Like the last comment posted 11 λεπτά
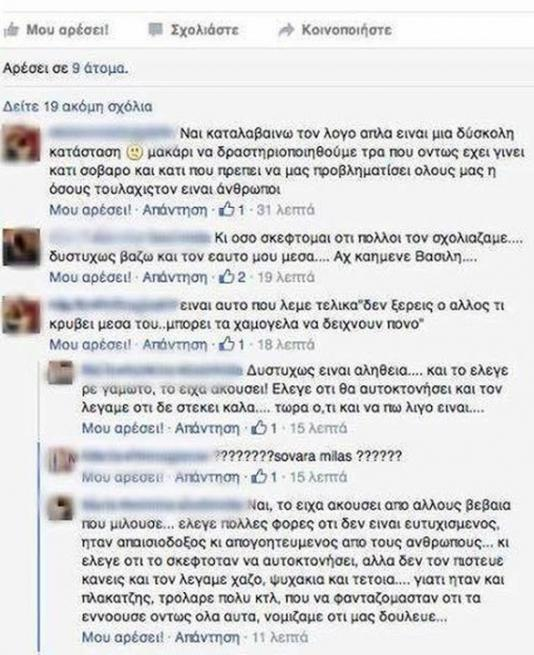The width and height of the screenshot is (534, 655). click(122, 637)
